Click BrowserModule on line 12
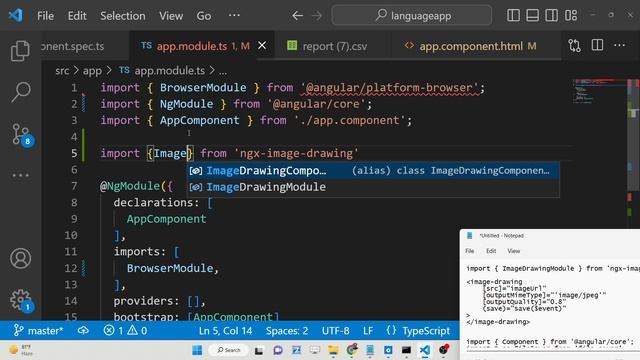The image size is (640, 360). pyautogui.click(x=170, y=268)
